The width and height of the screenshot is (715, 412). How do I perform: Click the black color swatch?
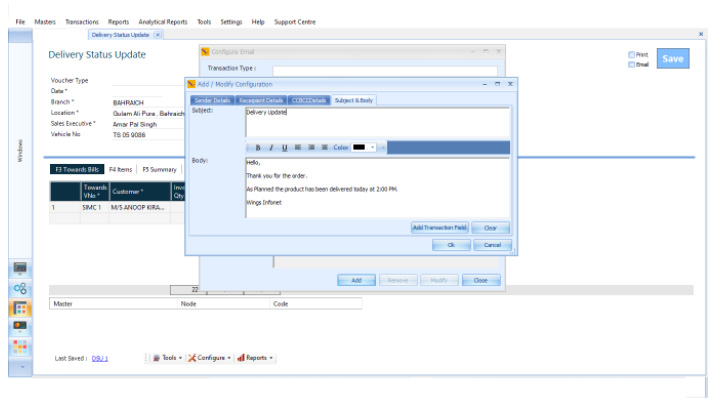pos(359,147)
